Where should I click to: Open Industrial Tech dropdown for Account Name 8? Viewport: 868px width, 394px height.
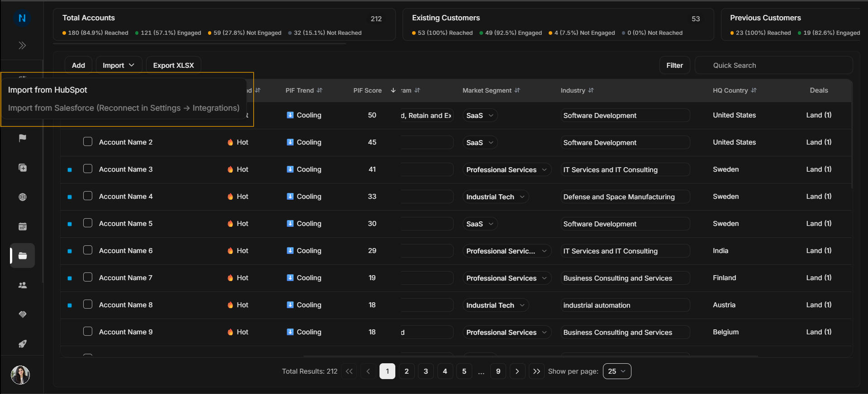click(x=496, y=305)
